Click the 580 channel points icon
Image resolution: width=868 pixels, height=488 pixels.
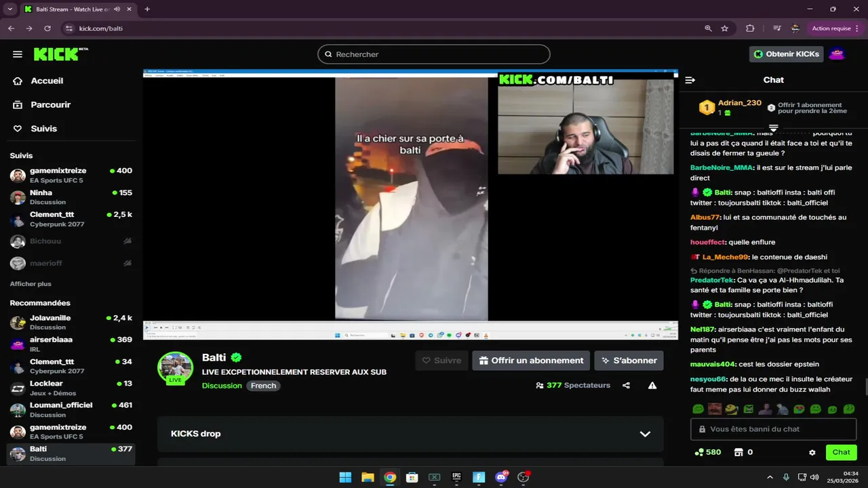pyautogui.click(x=699, y=452)
